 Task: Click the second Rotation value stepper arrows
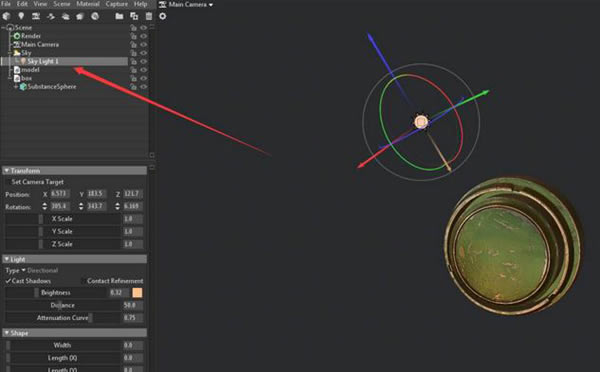click(x=81, y=206)
